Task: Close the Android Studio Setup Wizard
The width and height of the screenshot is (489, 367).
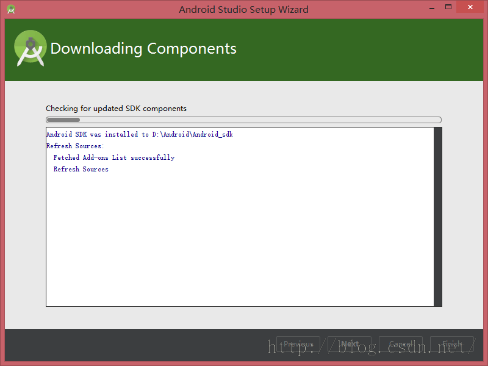Action: pos(470,7)
